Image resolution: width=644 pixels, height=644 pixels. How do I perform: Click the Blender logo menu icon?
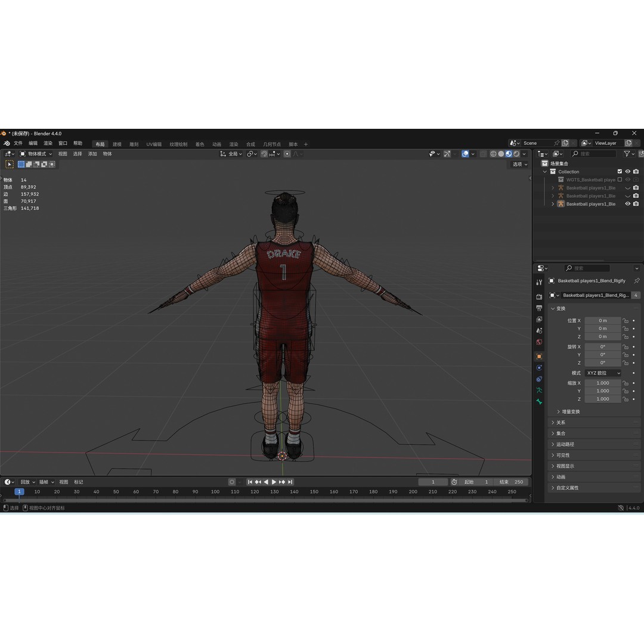tap(7, 143)
